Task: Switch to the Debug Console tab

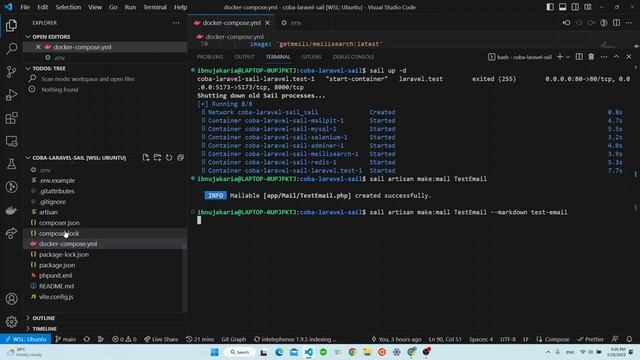Action: point(353,57)
